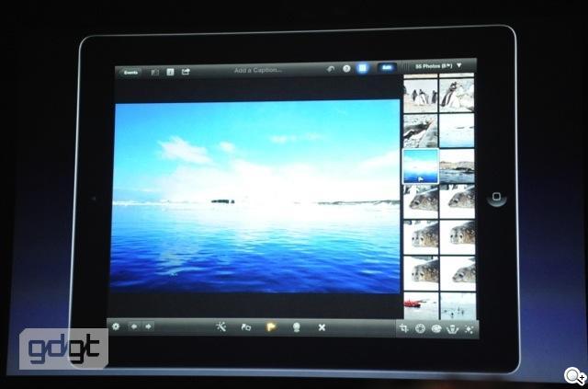Open the share icon in top toolbar
The width and height of the screenshot is (588, 389).
(x=187, y=71)
